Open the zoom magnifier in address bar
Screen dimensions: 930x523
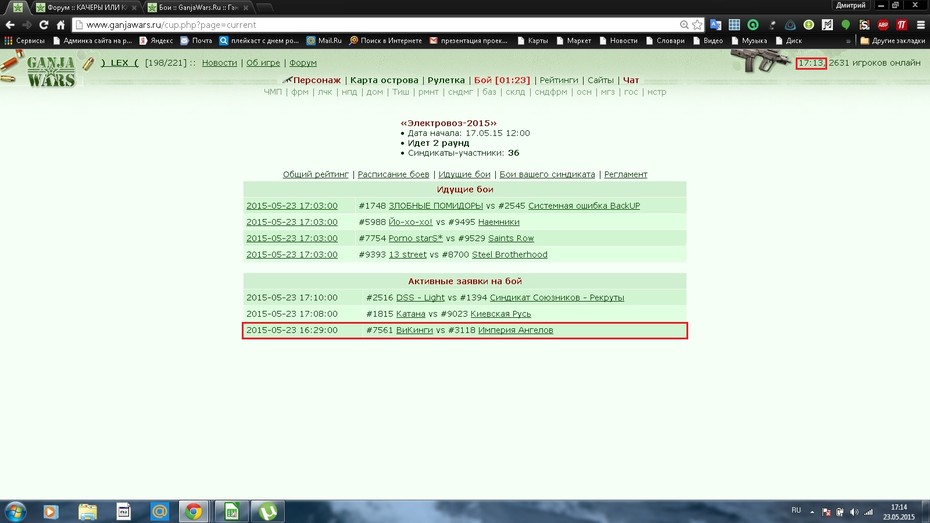coord(684,25)
